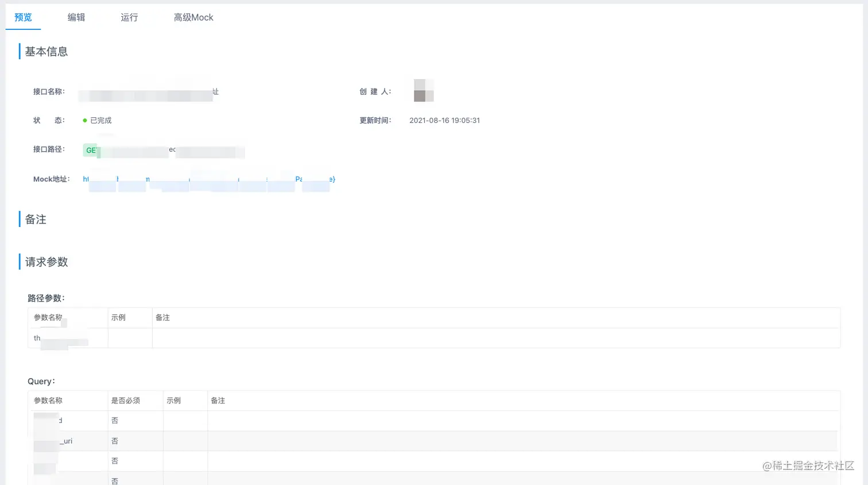Screen dimensions: 868x485
Task: Switch to the 高级Mock tab
Action: [193, 17]
